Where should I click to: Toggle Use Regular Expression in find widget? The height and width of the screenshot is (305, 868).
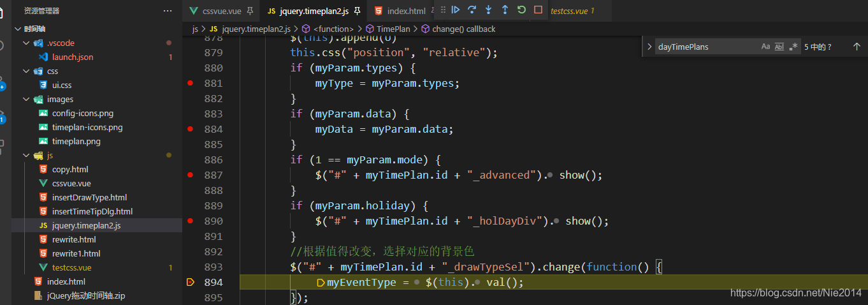click(793, 47)
